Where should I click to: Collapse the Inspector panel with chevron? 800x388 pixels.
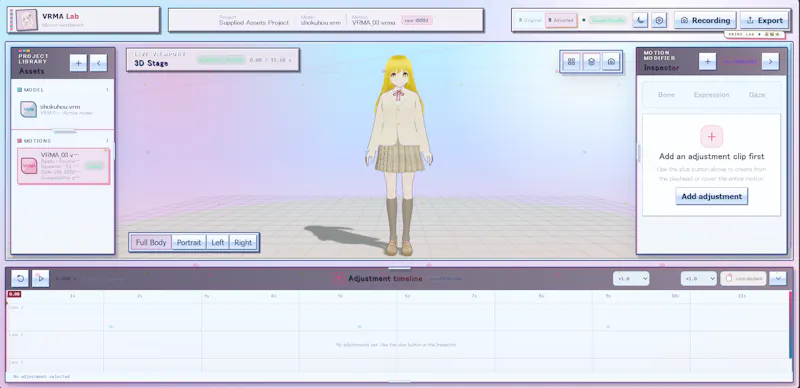[770, 62]
